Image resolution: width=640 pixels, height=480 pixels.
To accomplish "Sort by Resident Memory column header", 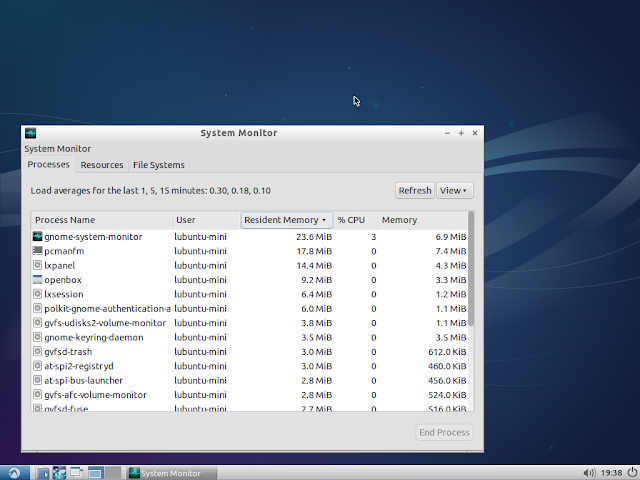I will point(287,220).
